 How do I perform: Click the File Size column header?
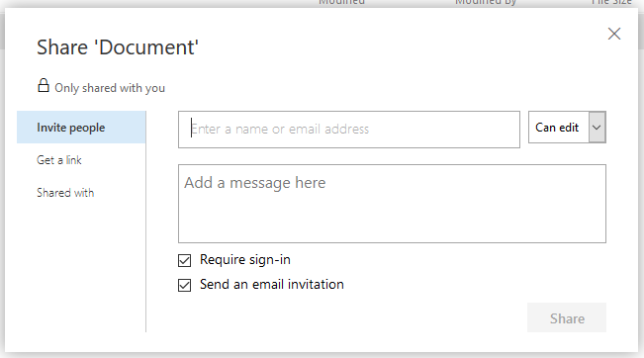[611, 2]
